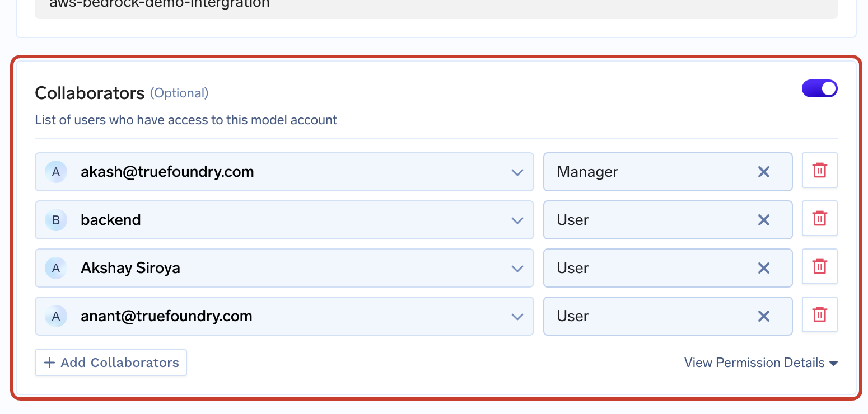
Task: Click the User role field for backend
Action: click(668, 220)
